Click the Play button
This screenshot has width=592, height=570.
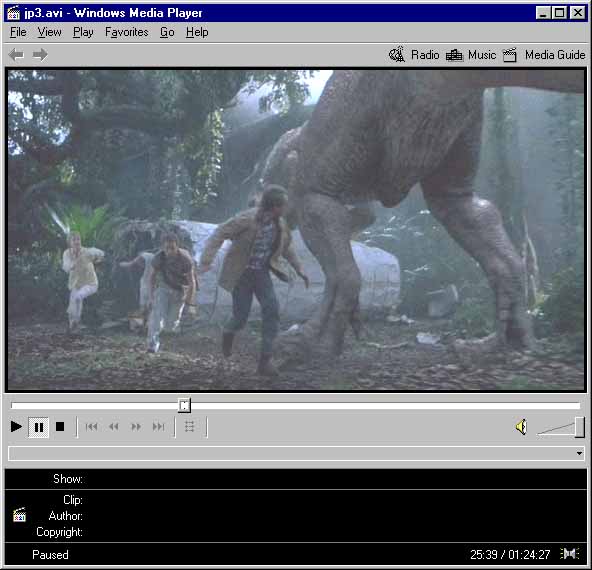tap(16, 427)
